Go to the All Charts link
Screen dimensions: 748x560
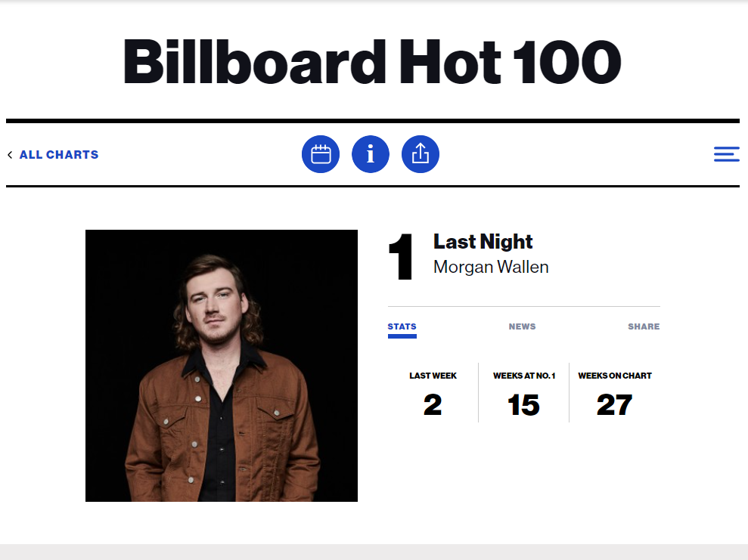[59, 155]
